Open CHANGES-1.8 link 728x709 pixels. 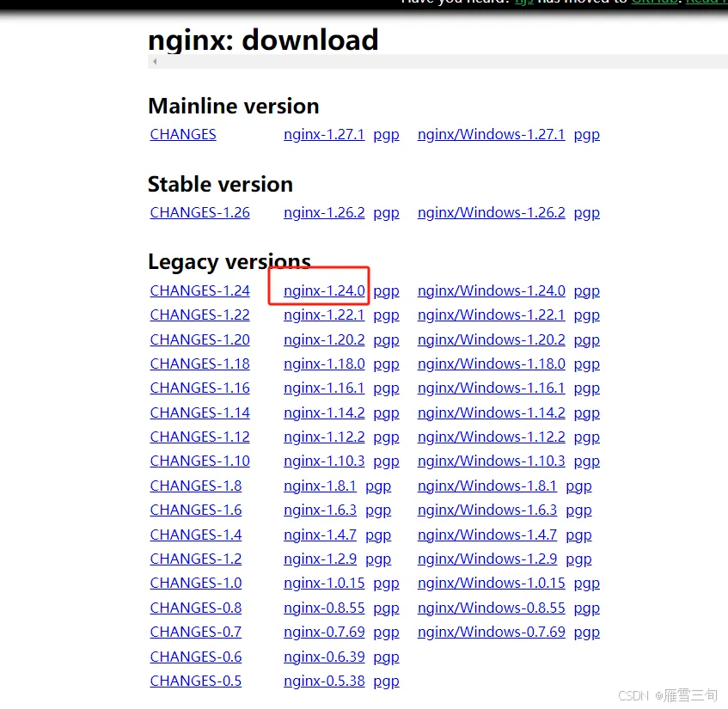pos(195,486)
